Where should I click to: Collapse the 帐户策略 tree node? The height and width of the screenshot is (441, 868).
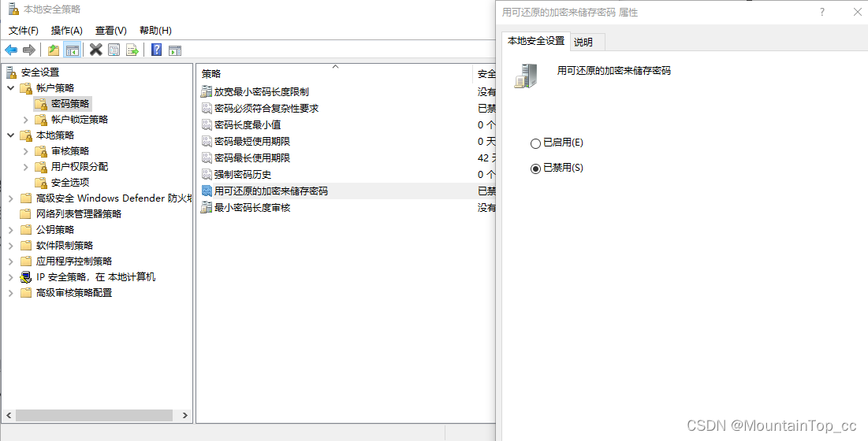point(10,88)
